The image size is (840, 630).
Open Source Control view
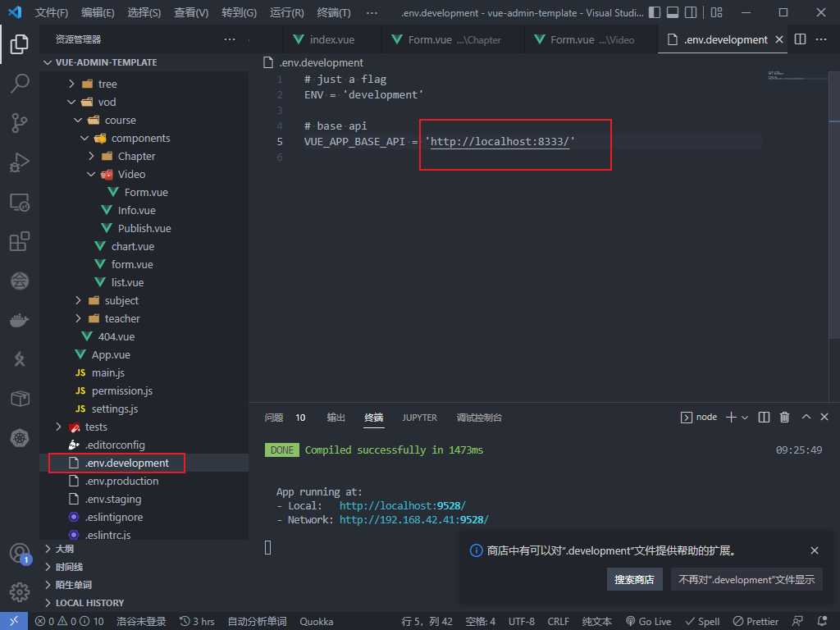click(20, 123)
